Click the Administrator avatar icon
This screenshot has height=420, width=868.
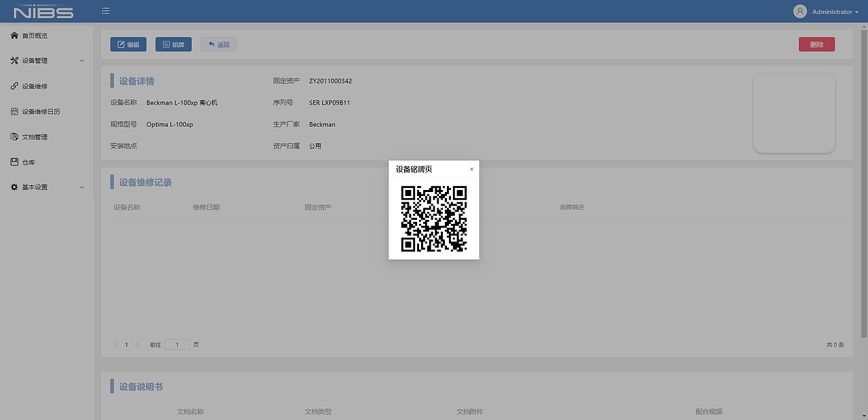[800, 12]
